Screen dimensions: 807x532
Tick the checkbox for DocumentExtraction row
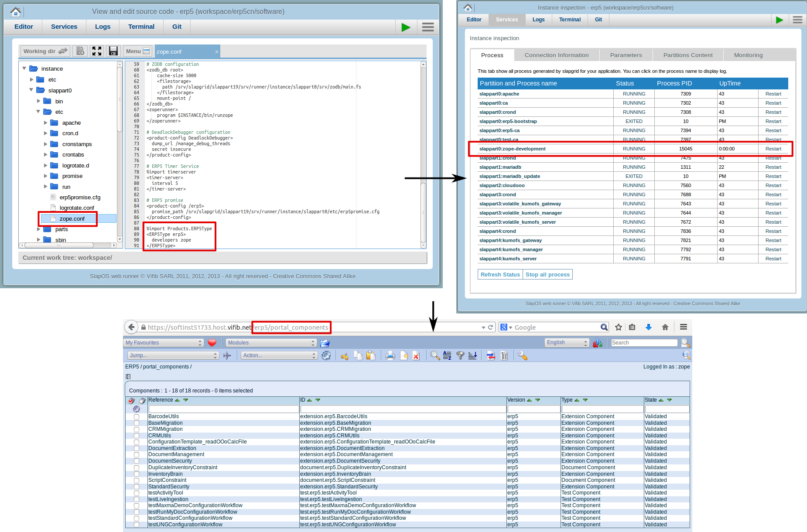(x=137, y=448)
